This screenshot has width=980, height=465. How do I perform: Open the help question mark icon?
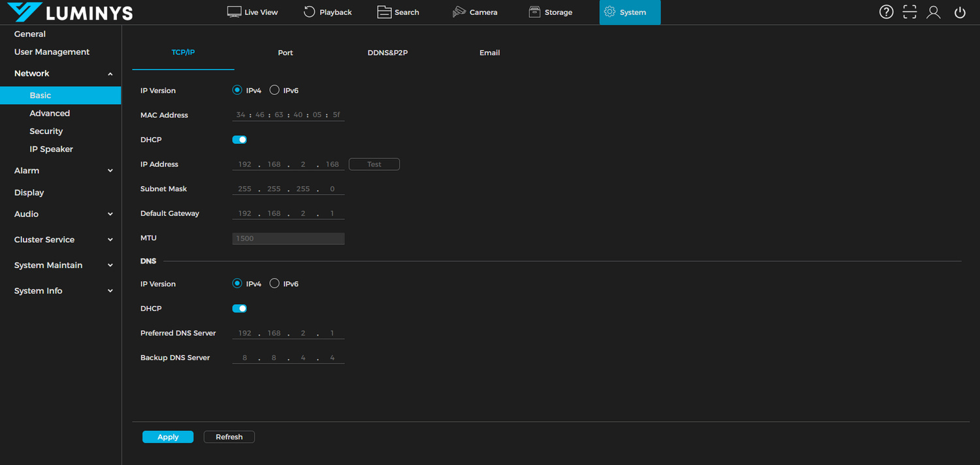tap(886, 12)
